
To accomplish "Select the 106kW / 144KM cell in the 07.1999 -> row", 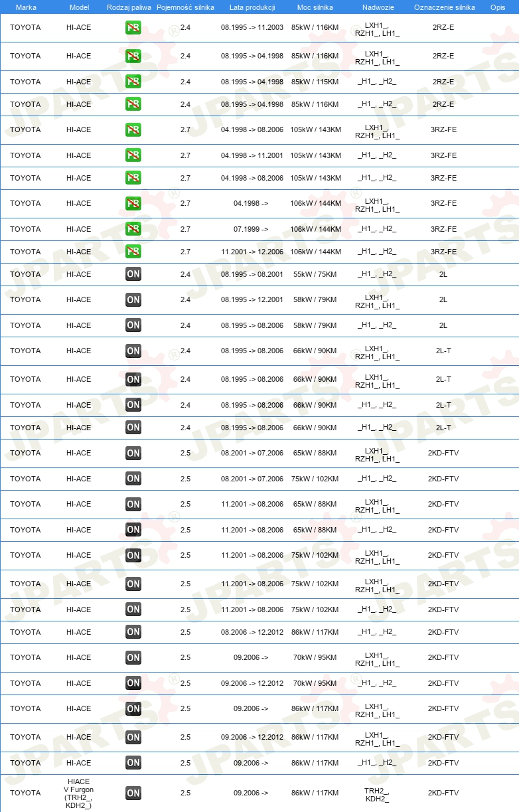I will [315, 229].
